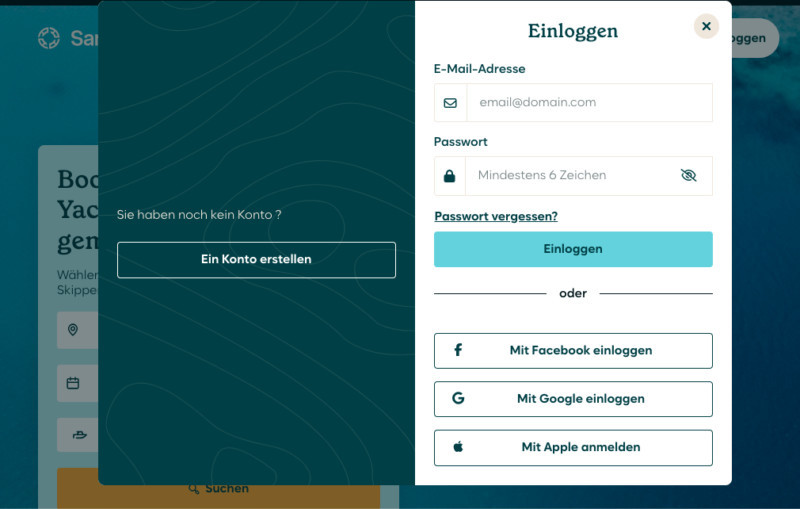This screenshot has height=509, width=800.
Task: Close the Einloggen dialog with the X
Action: 706,26
